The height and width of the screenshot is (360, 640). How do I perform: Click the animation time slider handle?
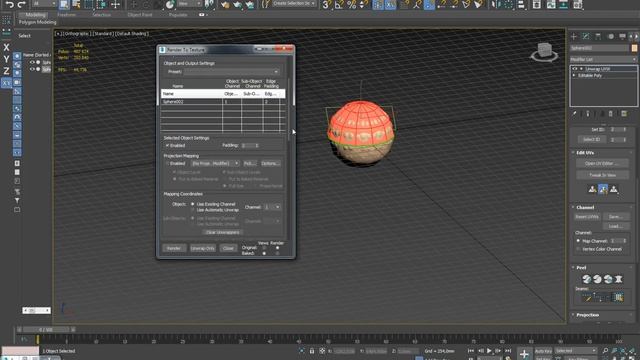46,329
